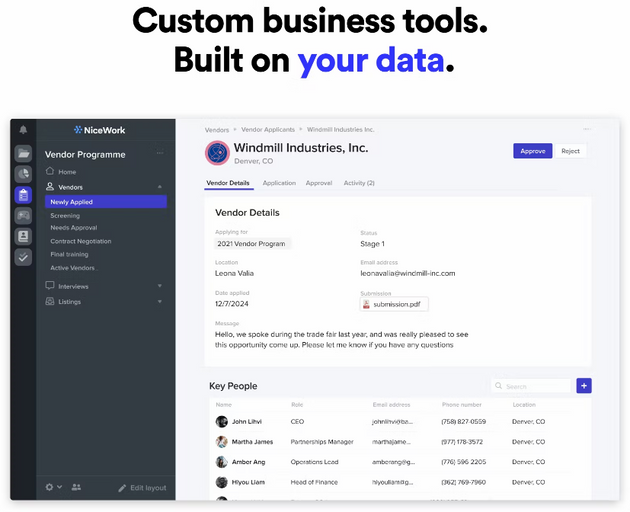Expand the Interviews section arrow
The image size is (630, 512).
click(160, 286)
